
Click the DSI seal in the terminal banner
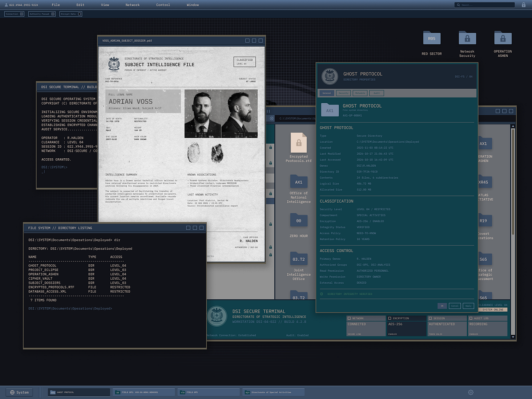click(x=216, y=317)
